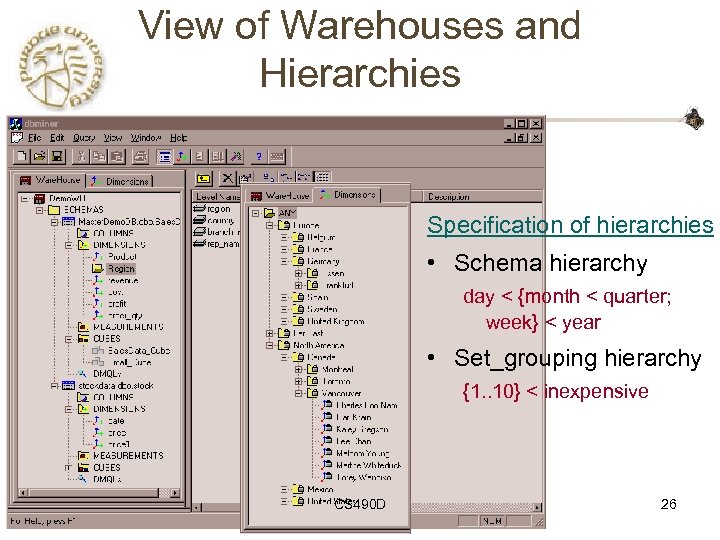The width and height of the screenshot is (720, 540).
Task: Switch to Dimensions tab in left panel
Action: (120, 181)
